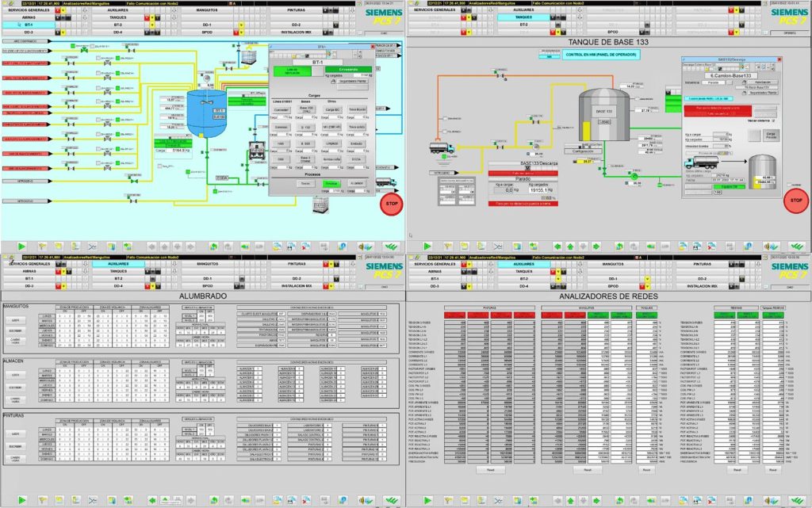Select DD-3 area in Alumbrado screen navigation

pos(29,285)
